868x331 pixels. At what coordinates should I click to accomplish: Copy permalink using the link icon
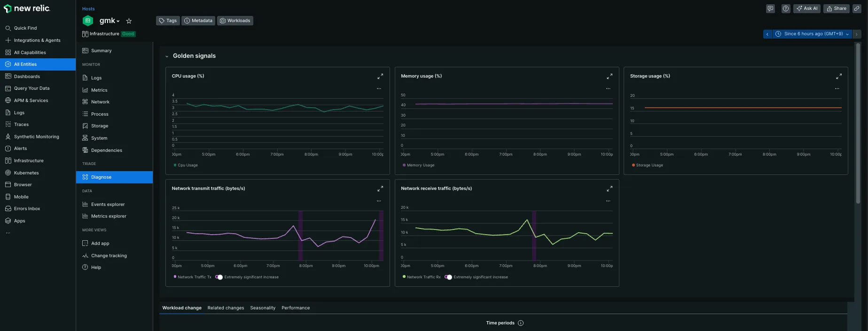pyautogui.click(x=857, y=8)
